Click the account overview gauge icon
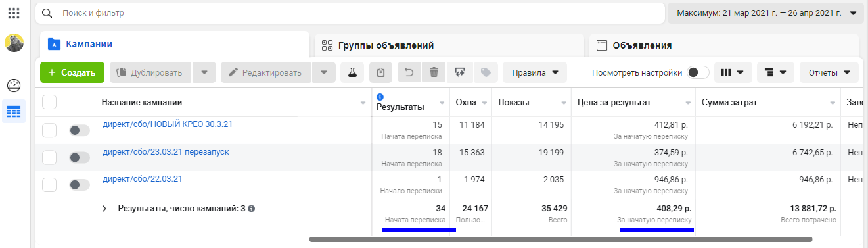 (x=14, y=86)
